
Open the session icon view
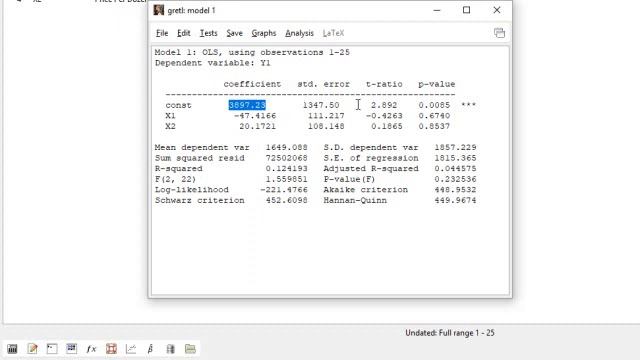click(71, 349)
